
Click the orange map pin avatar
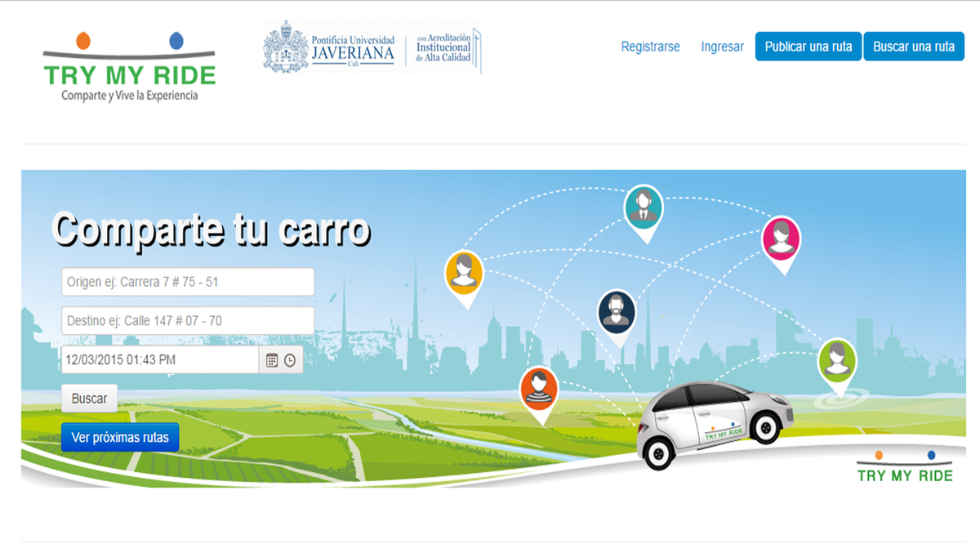pos(538,396)
